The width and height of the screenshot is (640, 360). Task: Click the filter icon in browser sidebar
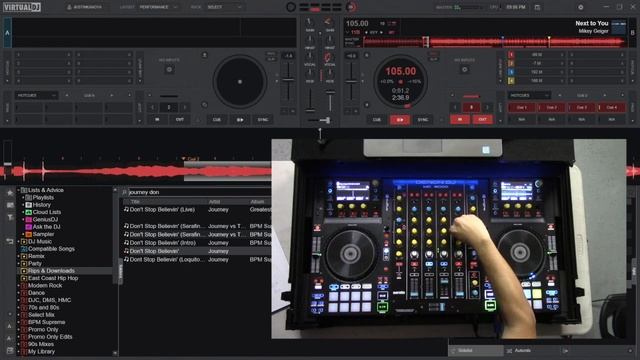pos(10,217)
